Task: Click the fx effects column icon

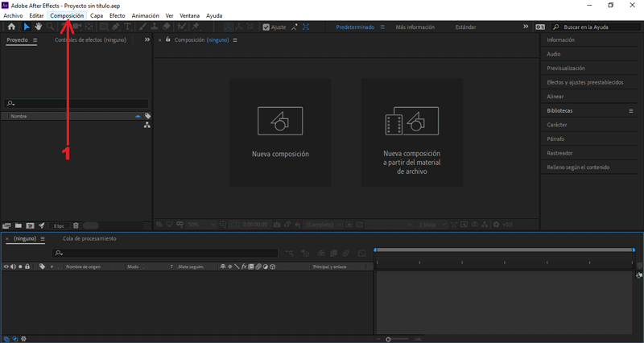Action: pyautogui.click(x=244, y=267)
